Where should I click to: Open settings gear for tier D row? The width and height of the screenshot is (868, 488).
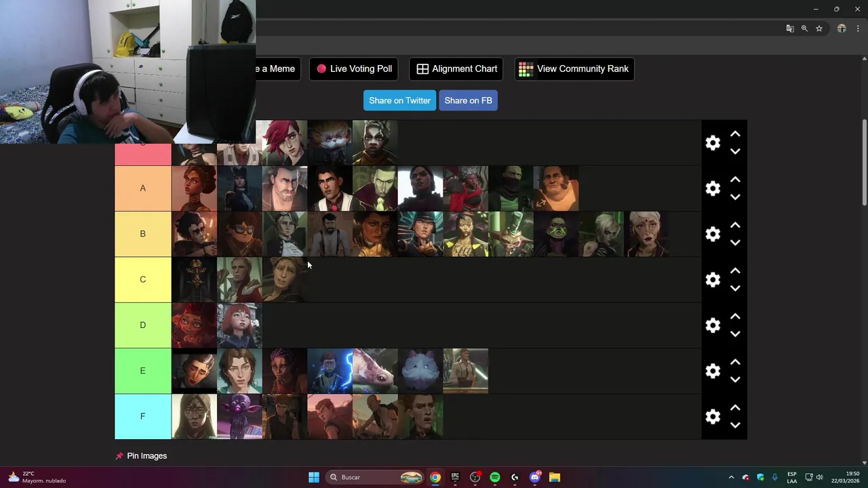point(713,325)
